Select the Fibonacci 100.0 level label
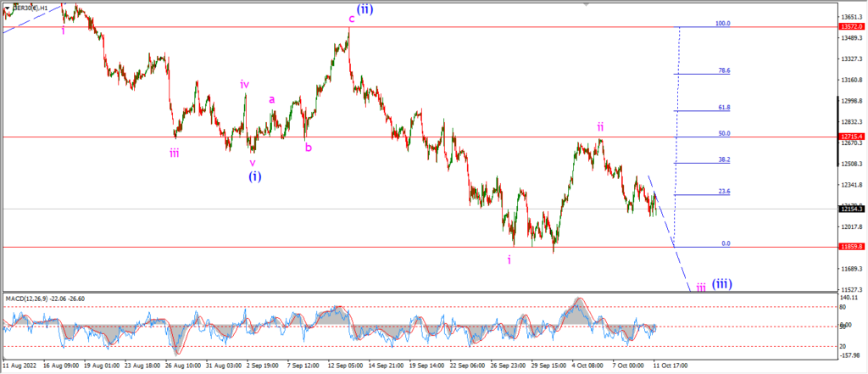 pos(723,23)
